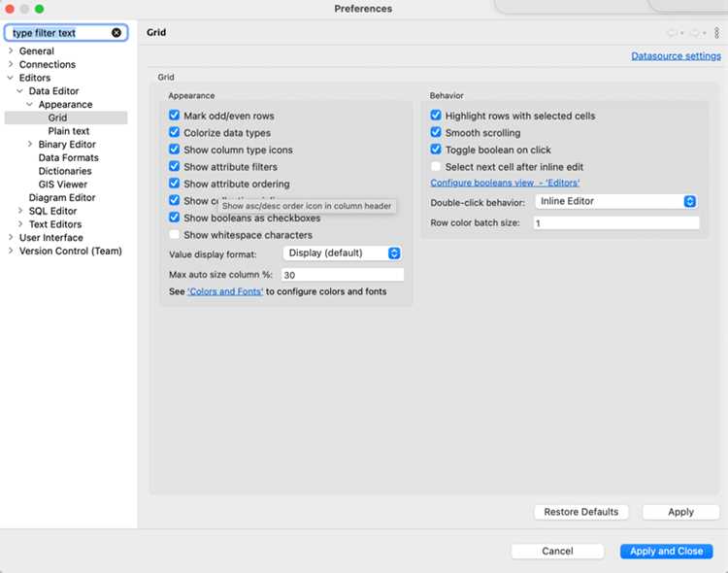The image size is (728, 573).
Task: Expand the Connections tree node
Action: coord(11,64)
